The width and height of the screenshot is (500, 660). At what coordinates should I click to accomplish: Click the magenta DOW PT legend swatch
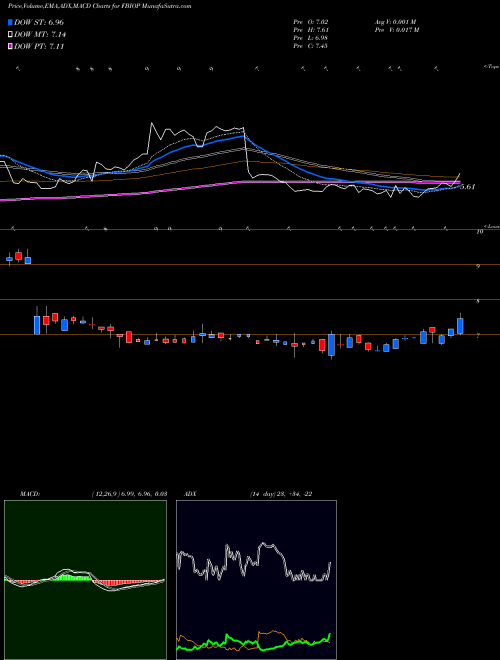[10, 47]
